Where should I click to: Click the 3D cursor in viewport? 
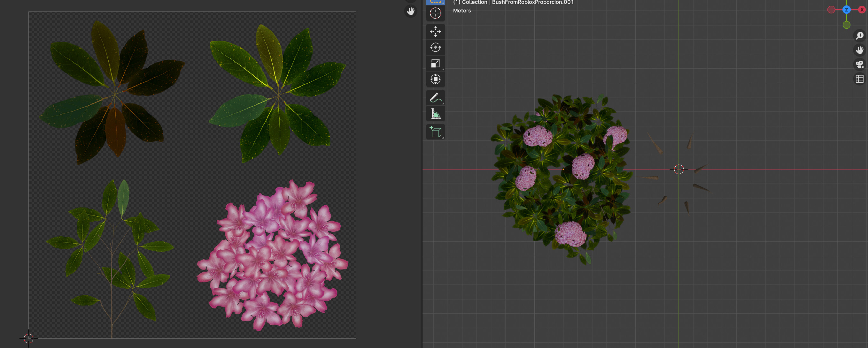tap(678, 169)
